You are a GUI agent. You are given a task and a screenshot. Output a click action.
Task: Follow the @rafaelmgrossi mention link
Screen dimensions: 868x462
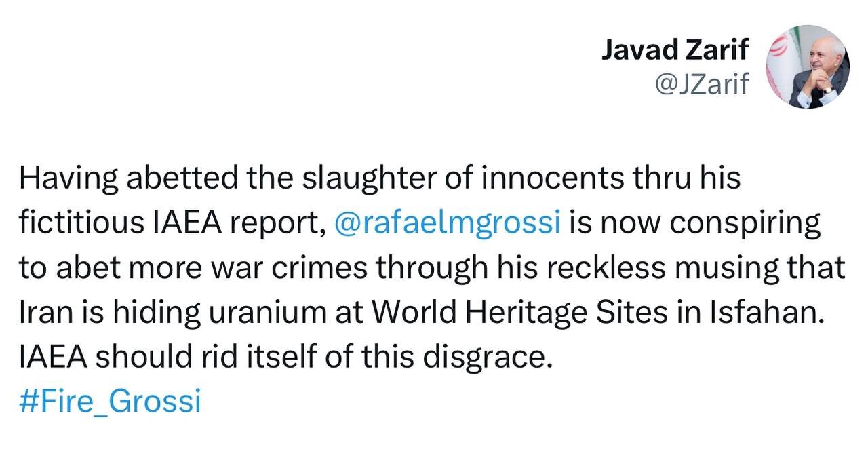[x=448, y=223]
